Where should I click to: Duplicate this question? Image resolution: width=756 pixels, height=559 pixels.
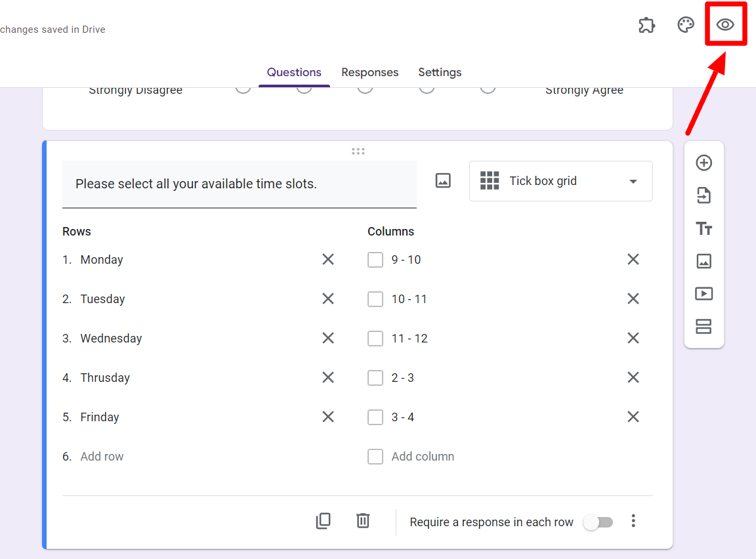tap(324, 521)
